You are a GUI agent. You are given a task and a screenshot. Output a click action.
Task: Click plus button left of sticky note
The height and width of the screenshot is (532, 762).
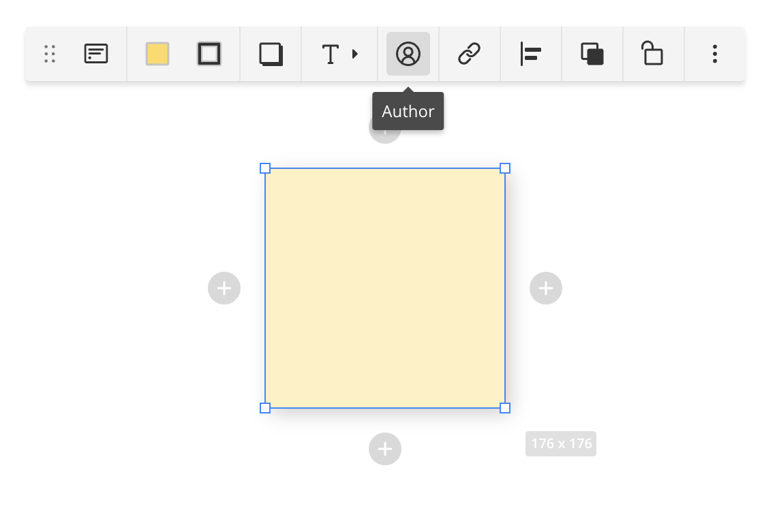pos(224,288)
